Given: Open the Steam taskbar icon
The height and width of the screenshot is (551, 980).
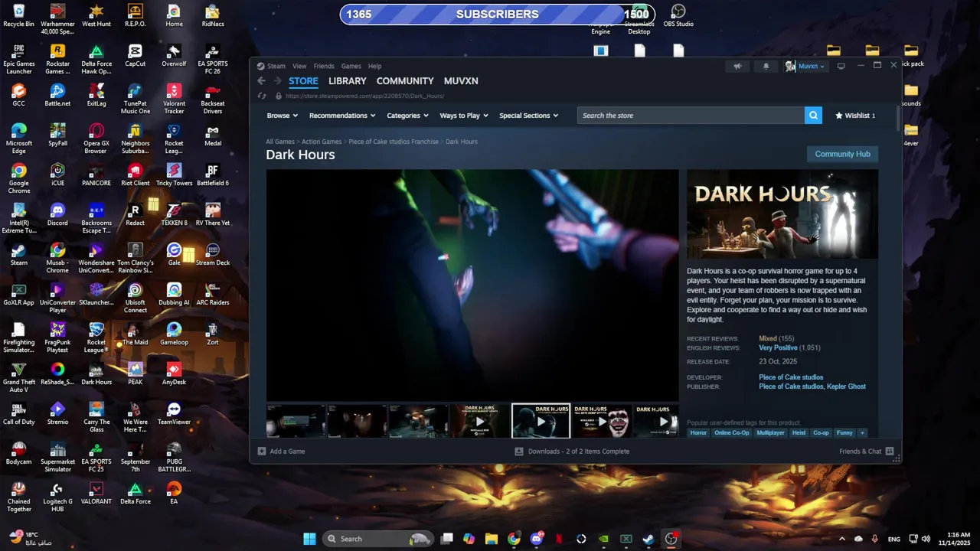Looking at the screenshot, I should [648, 539].
